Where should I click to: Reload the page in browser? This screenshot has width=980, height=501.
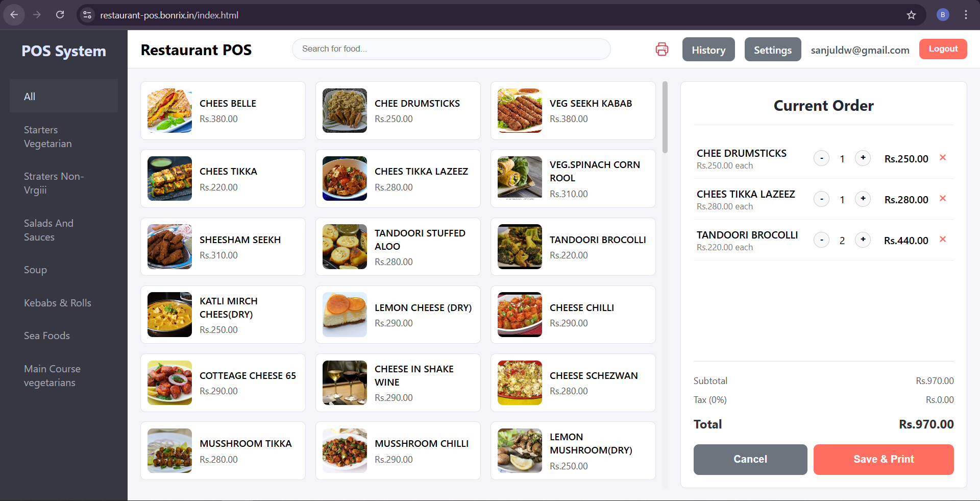(x=60, y=15)
